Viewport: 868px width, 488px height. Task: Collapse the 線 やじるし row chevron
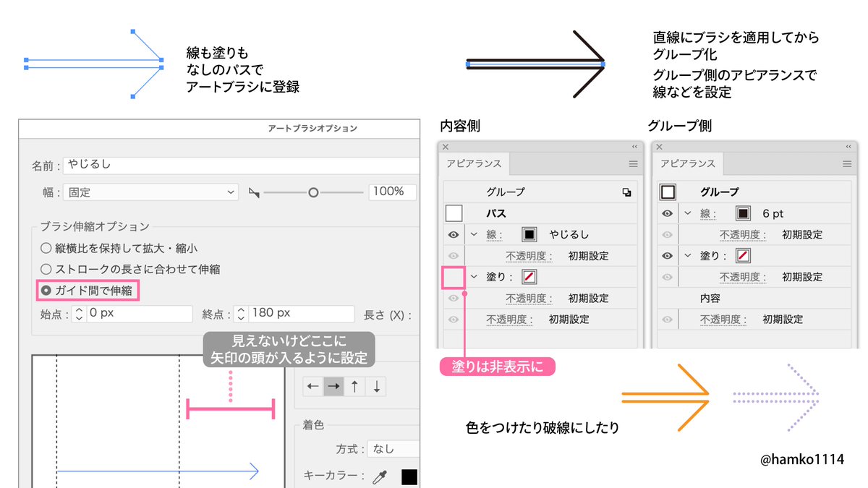point(474,234)
